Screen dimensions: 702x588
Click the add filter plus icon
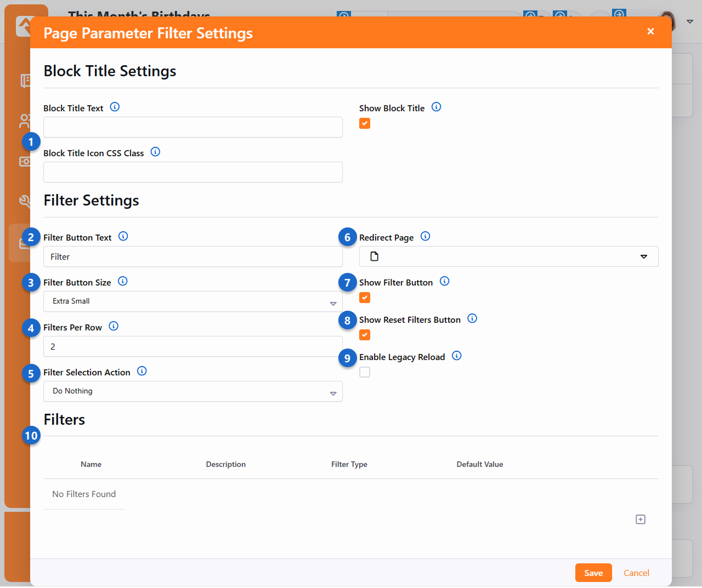click(640, 520)
